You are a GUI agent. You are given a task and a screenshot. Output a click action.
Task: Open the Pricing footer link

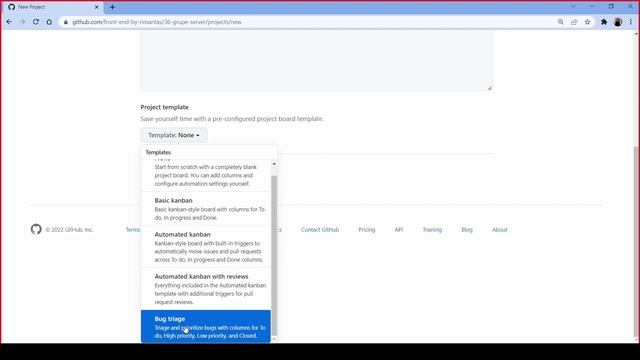coord(367,230)
